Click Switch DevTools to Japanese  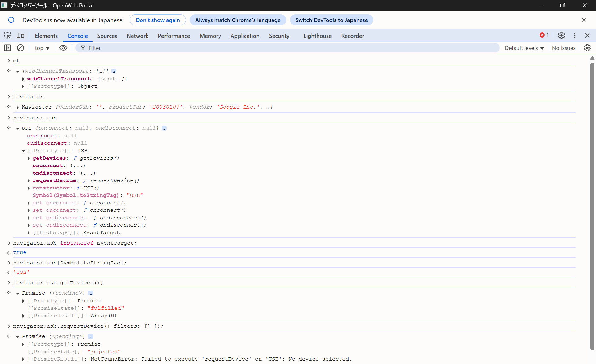coord(332,20)
